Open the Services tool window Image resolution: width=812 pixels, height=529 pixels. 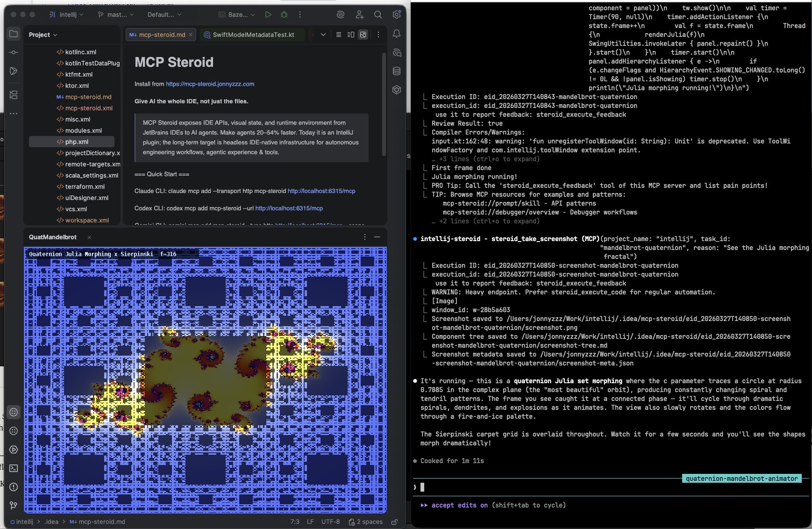[x=14, y=450]
